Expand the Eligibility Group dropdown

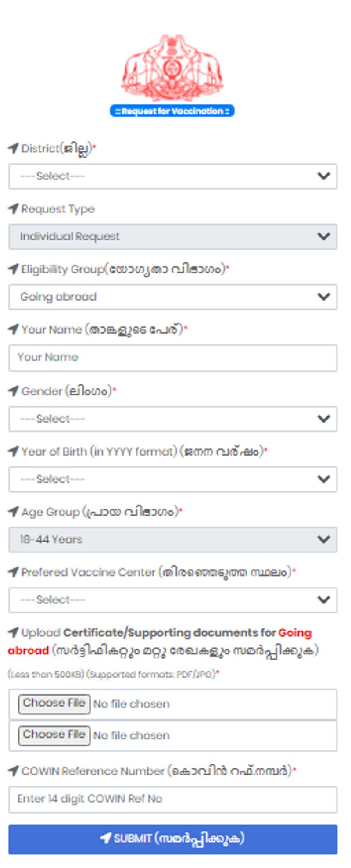[x=173, y=297]
